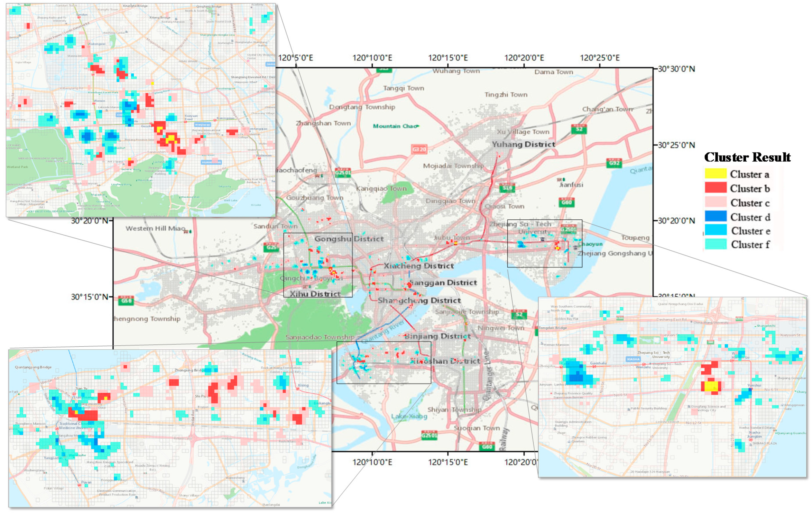The height and width of the screenshot is (516, 812).
Task: Click the G320 red highway shield
Action: coord(419,149)
